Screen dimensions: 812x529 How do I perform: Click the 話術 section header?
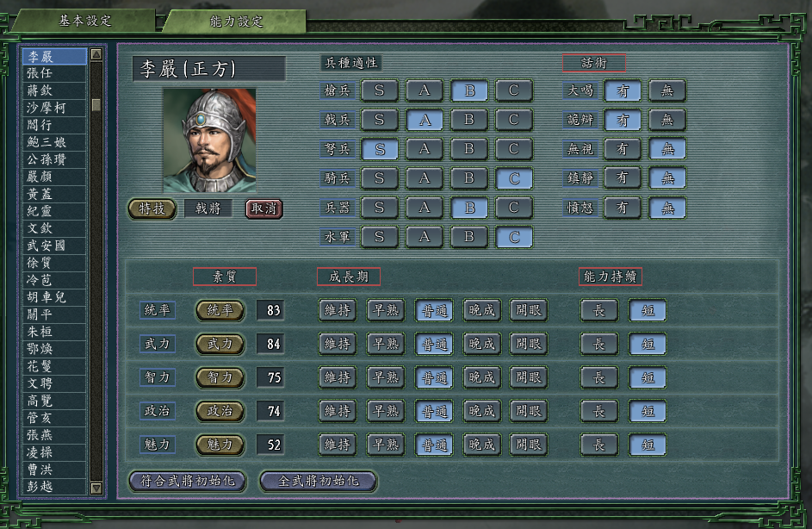(x=594, y=63)
